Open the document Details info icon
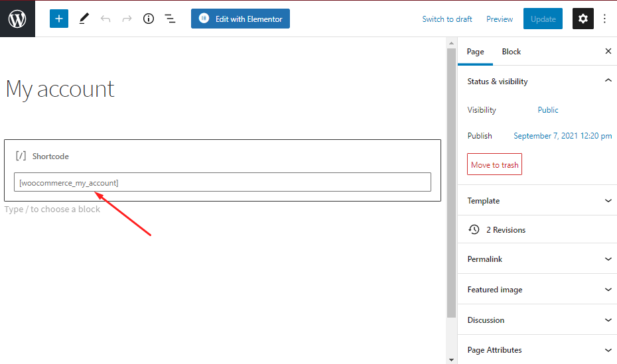The image size is (617, 364). pos(149,19)
